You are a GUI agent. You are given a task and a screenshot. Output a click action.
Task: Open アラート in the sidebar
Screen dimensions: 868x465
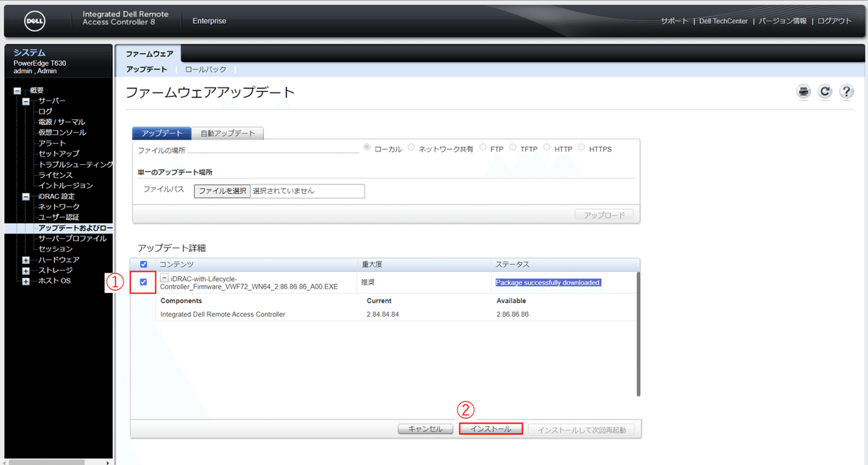(52, 143)
